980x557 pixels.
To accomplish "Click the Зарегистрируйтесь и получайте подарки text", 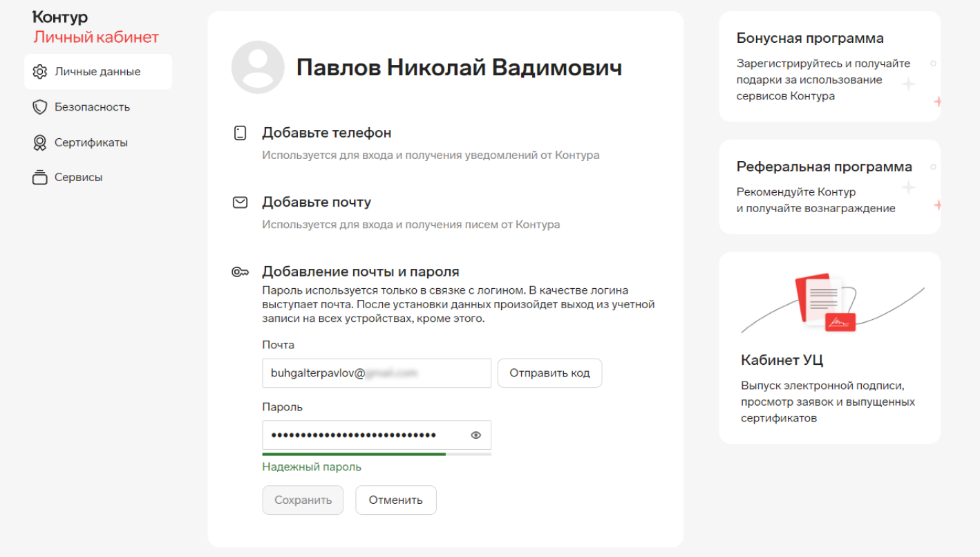I will tap(824, 80).
